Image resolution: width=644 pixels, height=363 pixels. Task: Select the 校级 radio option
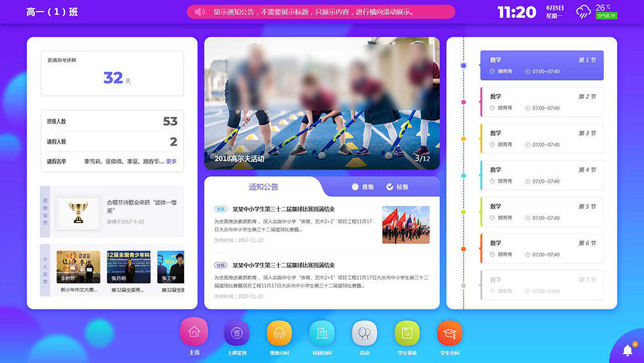tap(397, 187)
